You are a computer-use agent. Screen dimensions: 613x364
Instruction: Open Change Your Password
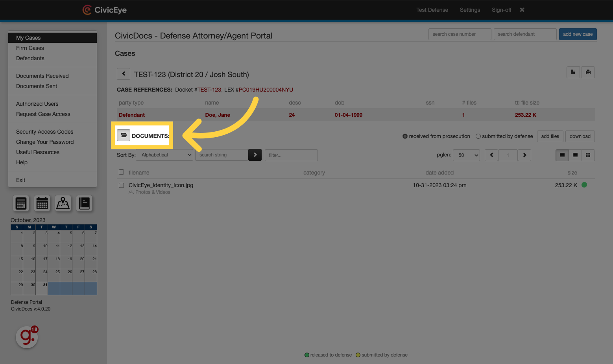52,142
